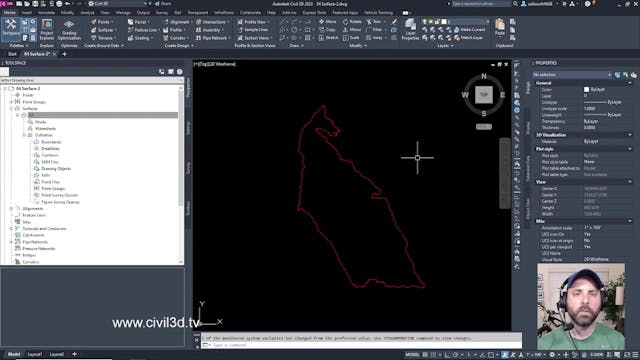Click the command line input field

[361, 345]
